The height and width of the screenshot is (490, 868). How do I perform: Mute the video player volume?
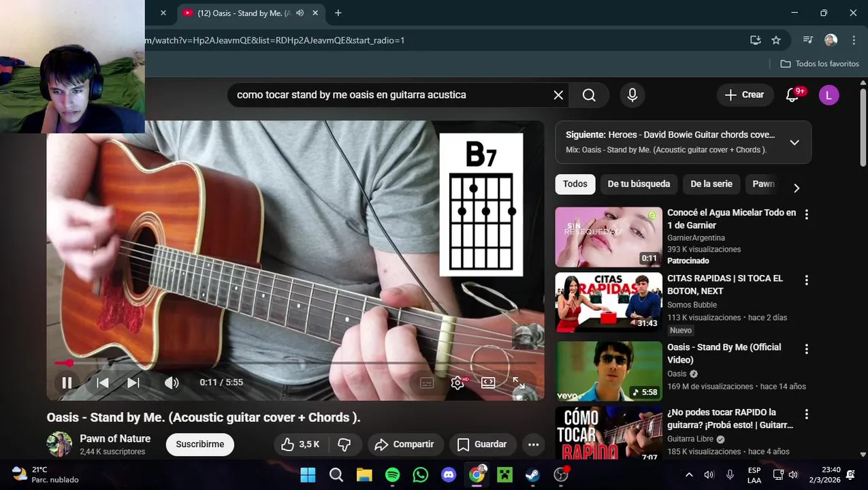click(x=172, y=382)
